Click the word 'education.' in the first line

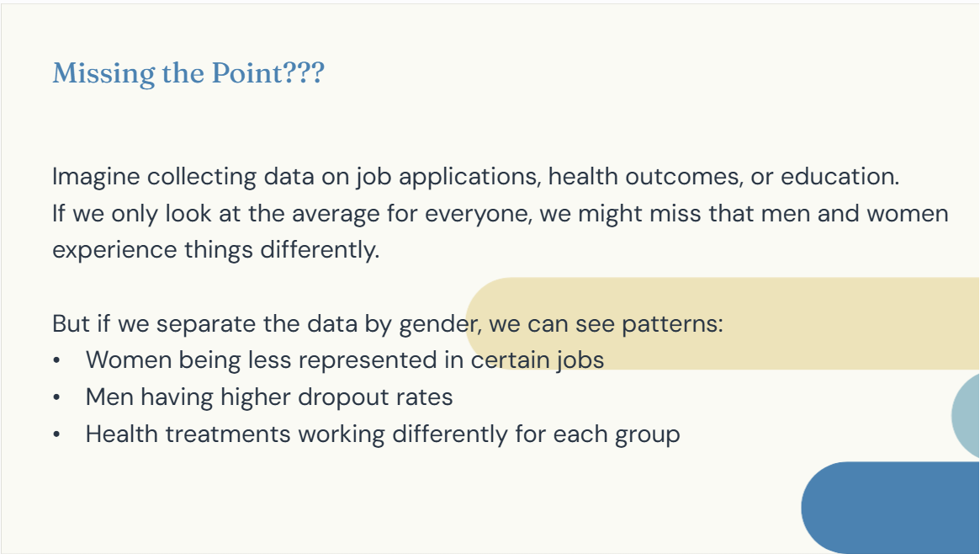click(840, 176)
